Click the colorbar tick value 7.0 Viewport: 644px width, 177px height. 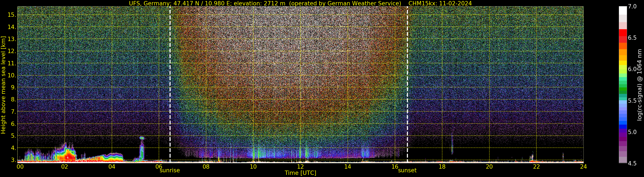pyautogui.click(x=632, y=6)
